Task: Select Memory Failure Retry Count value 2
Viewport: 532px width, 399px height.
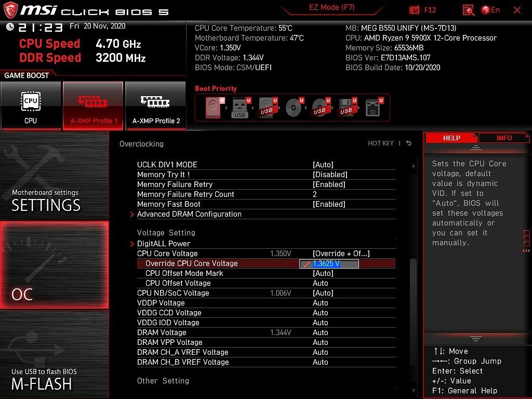Action: (x=314, y=194)
